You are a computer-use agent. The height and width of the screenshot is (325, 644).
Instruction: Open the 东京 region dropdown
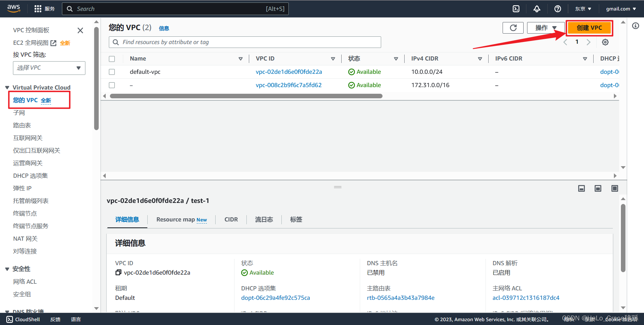pyautogui.click(x=583, y=9)
